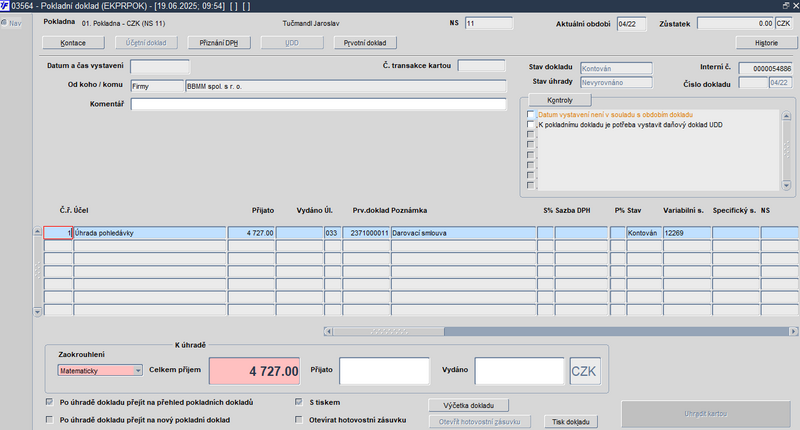Click the Komentář input field
The height and width of the screenshot is (430, 800).
point(318,104)
